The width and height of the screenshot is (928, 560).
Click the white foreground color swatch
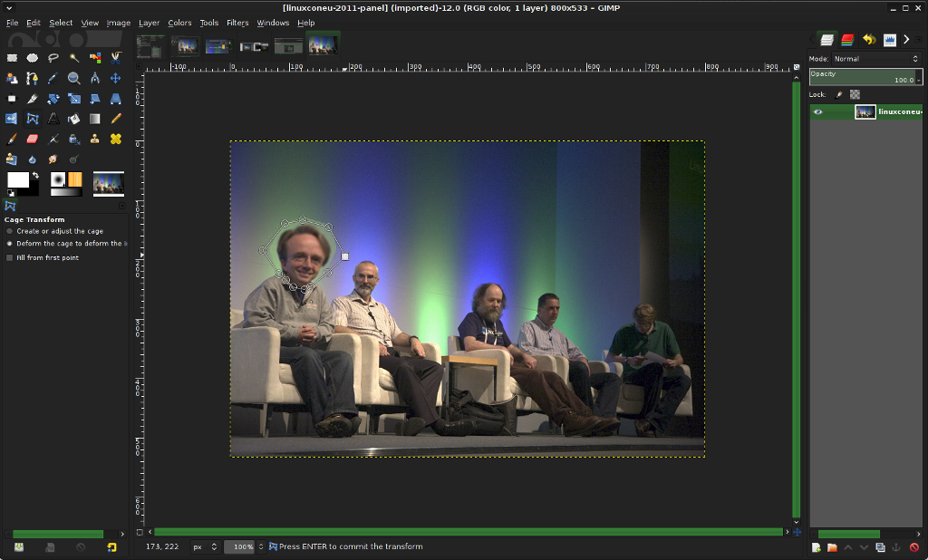tap(17, 179)
